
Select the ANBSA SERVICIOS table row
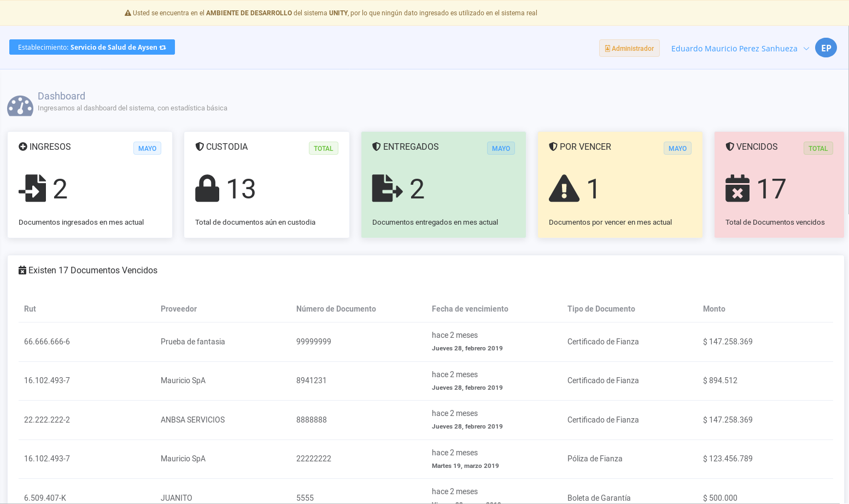[192, 420]
